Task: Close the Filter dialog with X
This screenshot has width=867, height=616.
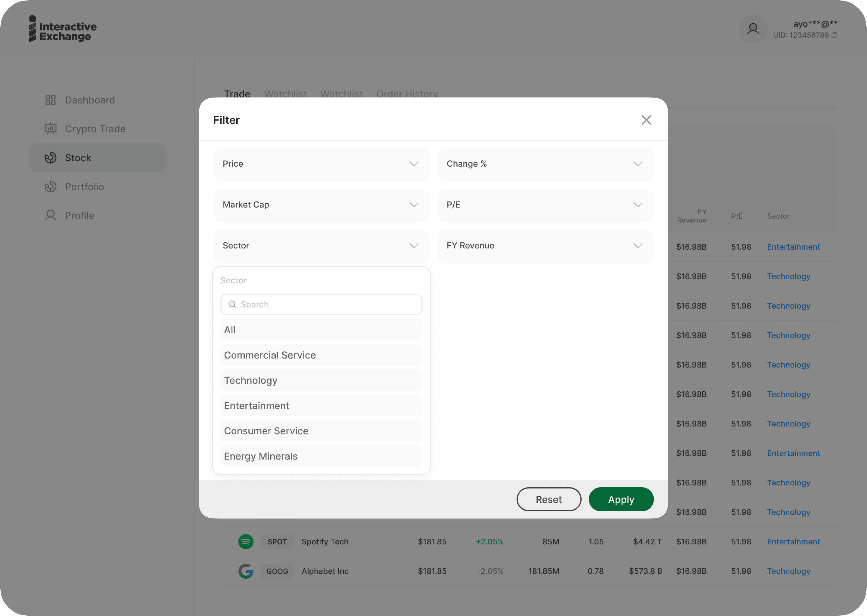Action: [x=646, y=120]
